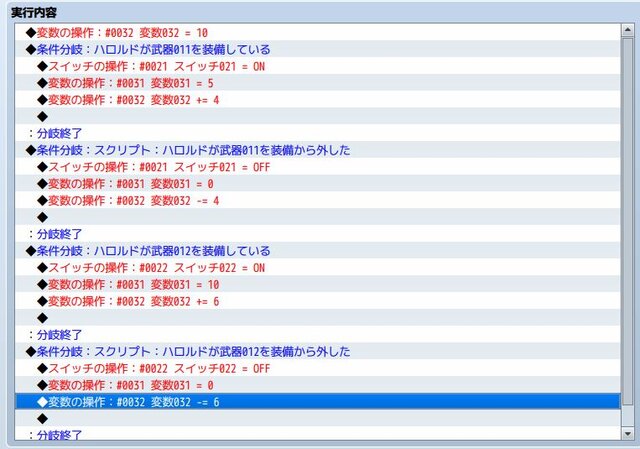Select the 変数031 = 5 command
This screenshot has height=449, width=640.
coord(318,83)
